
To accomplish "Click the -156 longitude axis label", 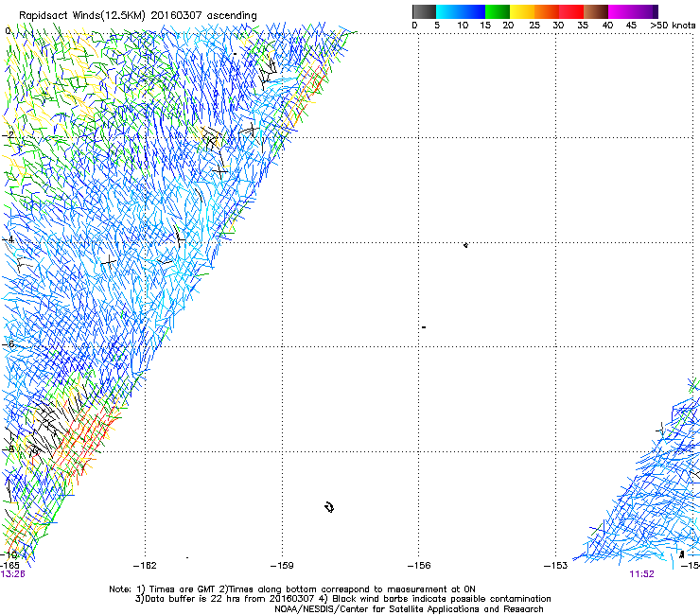I will pyautogui.click(x=419, y=566).
